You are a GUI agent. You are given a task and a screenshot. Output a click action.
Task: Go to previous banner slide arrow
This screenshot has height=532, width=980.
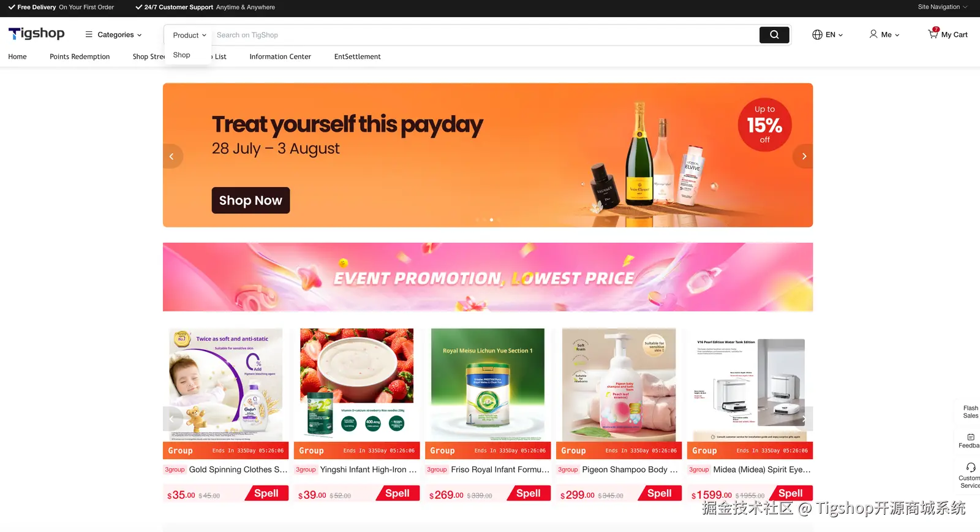click(x=171, y=156)
